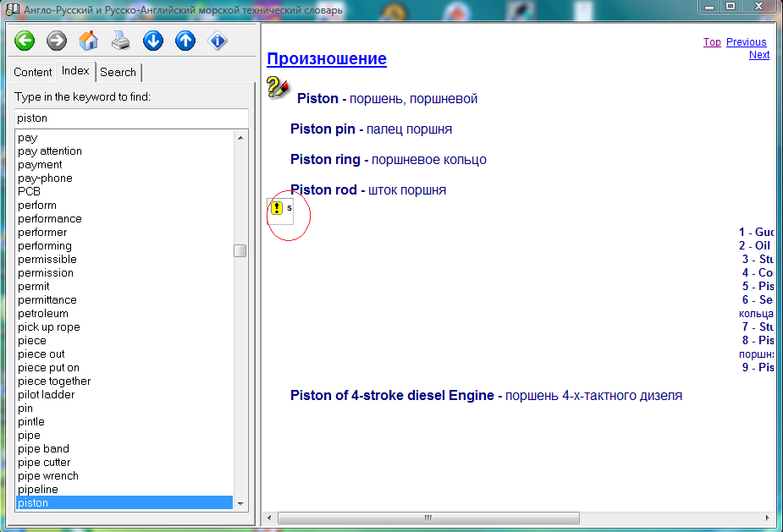Click index list scroll-up arrow
Image resolution: width=783 pixels, height=532 pixels.
pos(240,138)
